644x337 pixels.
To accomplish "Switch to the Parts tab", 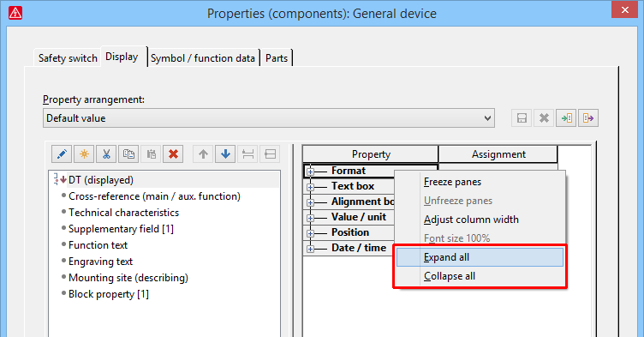I will (x=277, y=58).
